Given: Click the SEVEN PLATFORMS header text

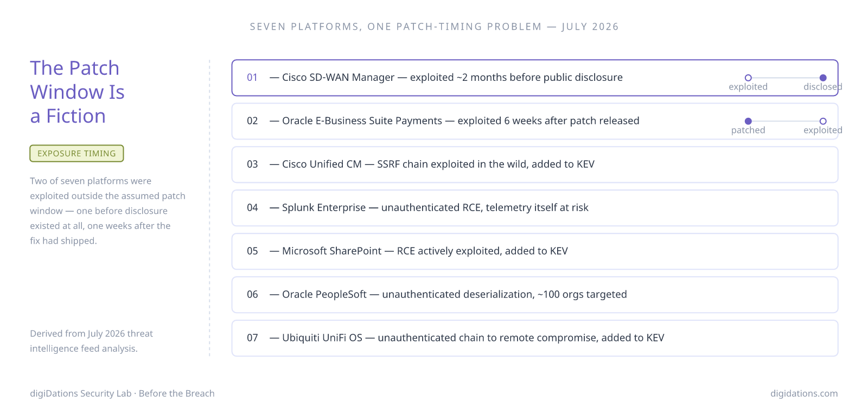Looking at the screenshot, I should pos(434,27).
